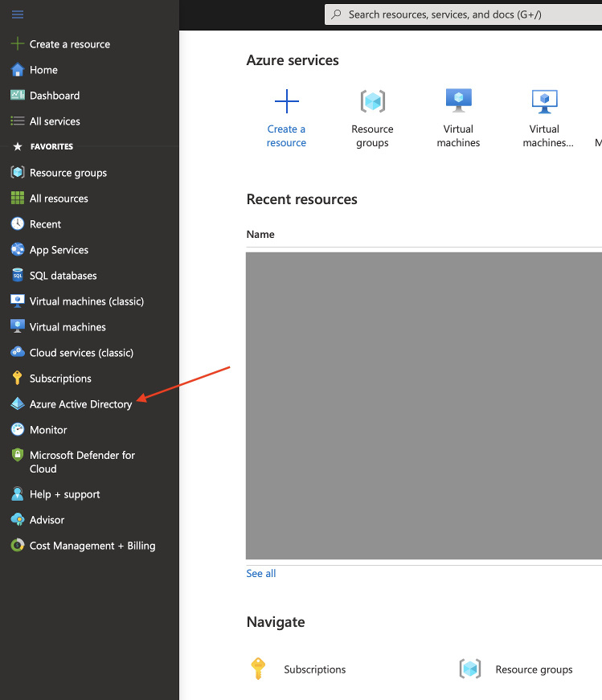
Task: Click the Virtual machines... classic tile icon
Action: click(x=544, y=101)
